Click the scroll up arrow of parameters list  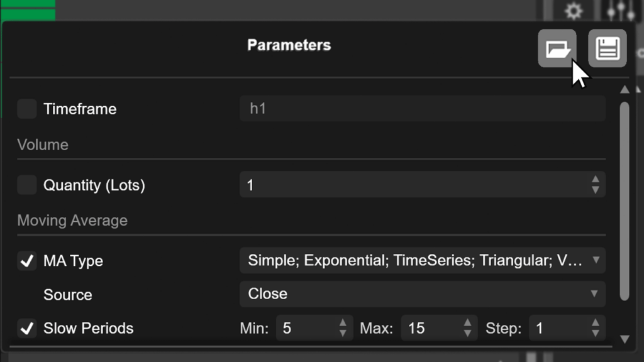point(625,90)
